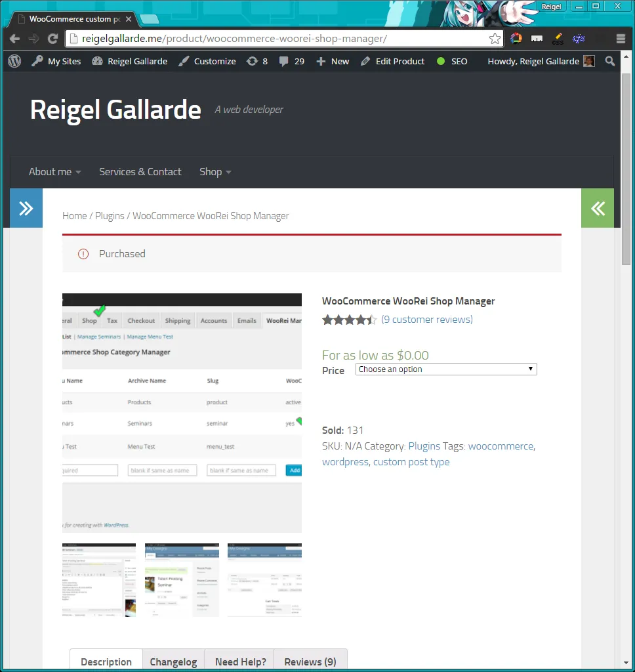Click the star rating icons
Image resolution: width=635 pixels, height=672 pixels.
coord(349,320)
